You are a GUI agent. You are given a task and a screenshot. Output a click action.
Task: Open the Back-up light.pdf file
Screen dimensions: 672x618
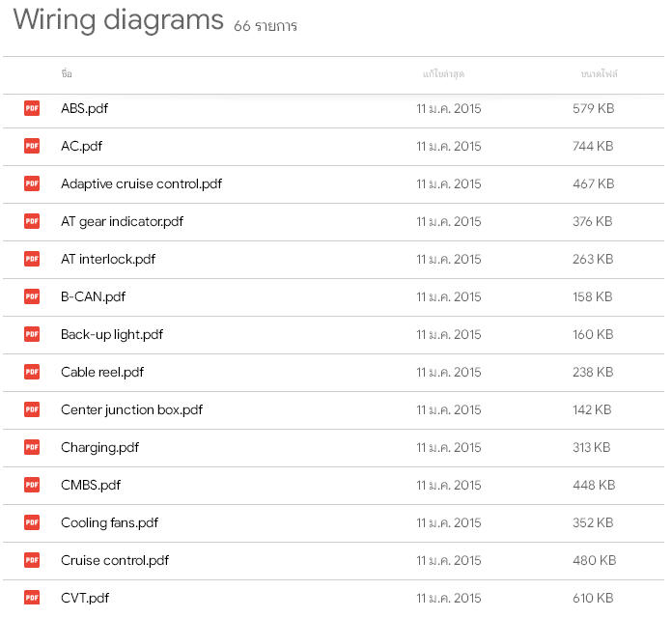coord(112,334)
